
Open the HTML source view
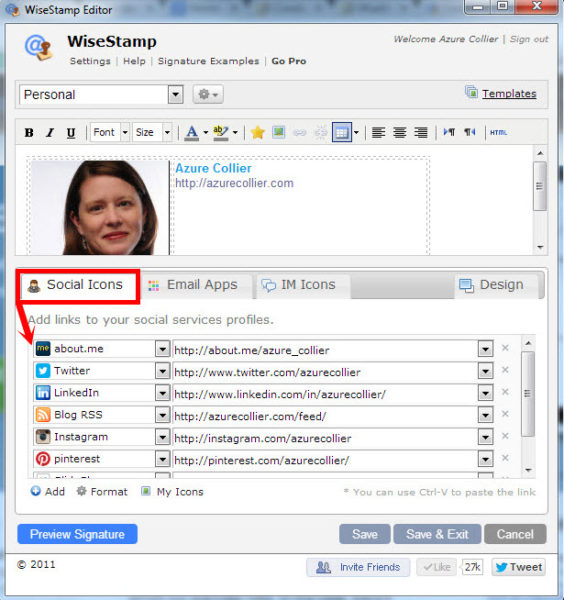point(498,132)
